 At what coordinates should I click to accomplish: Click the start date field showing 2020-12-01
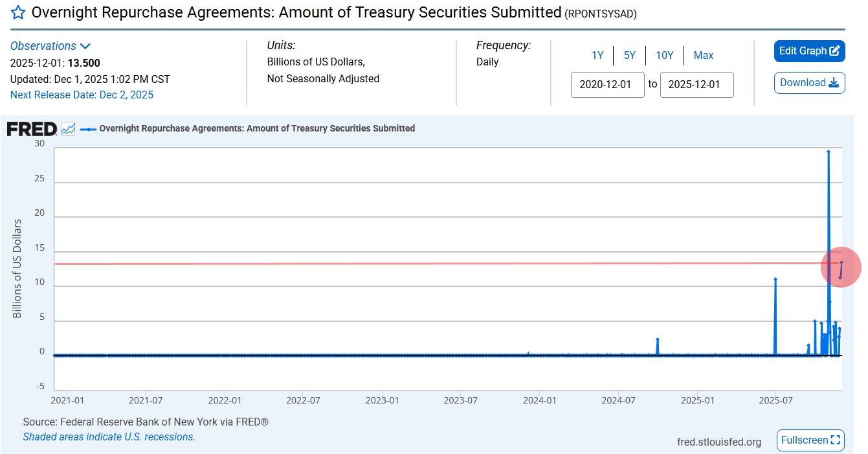point(606,84)
